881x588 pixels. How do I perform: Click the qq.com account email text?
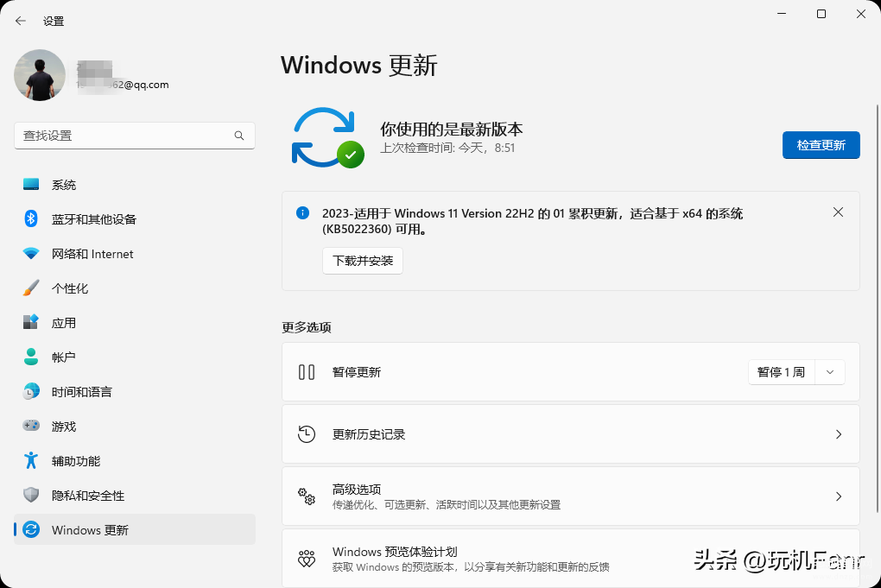[123, 85]
